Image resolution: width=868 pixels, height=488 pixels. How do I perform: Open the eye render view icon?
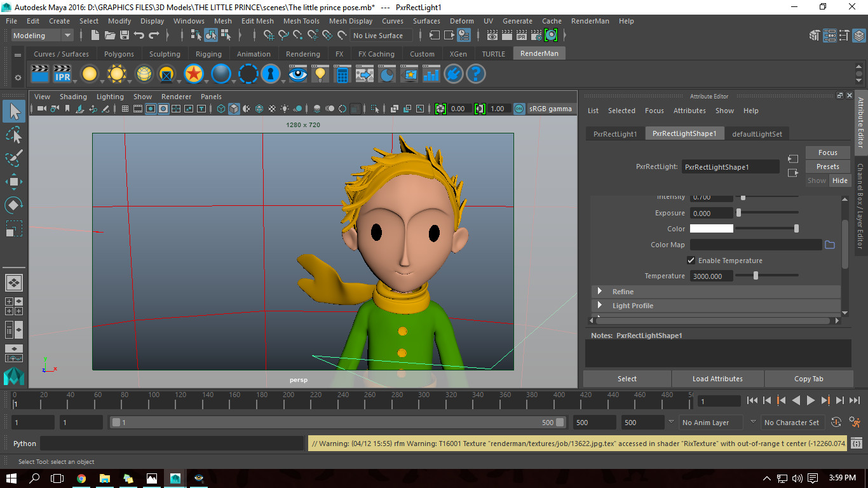298,74
